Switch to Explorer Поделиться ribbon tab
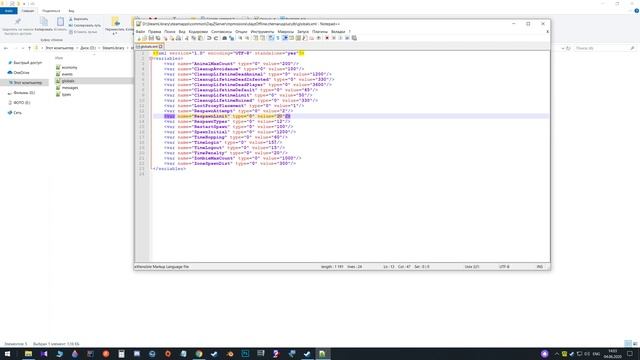The image size is (640, 360). [51, 11]
